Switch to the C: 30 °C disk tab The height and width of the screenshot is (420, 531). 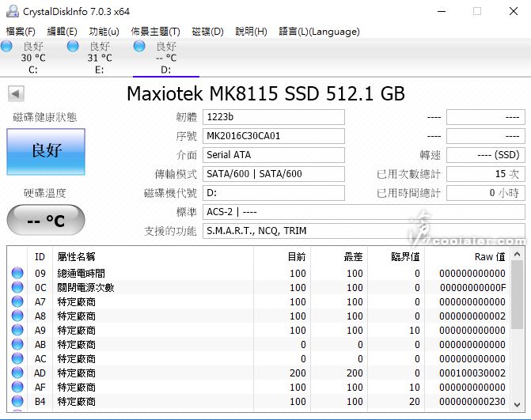33,58
